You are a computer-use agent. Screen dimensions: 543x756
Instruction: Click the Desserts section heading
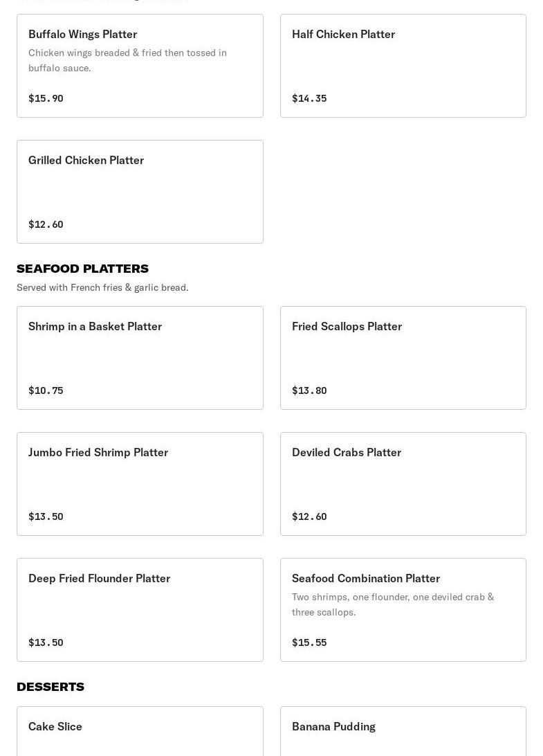click(x=50, y=687)
